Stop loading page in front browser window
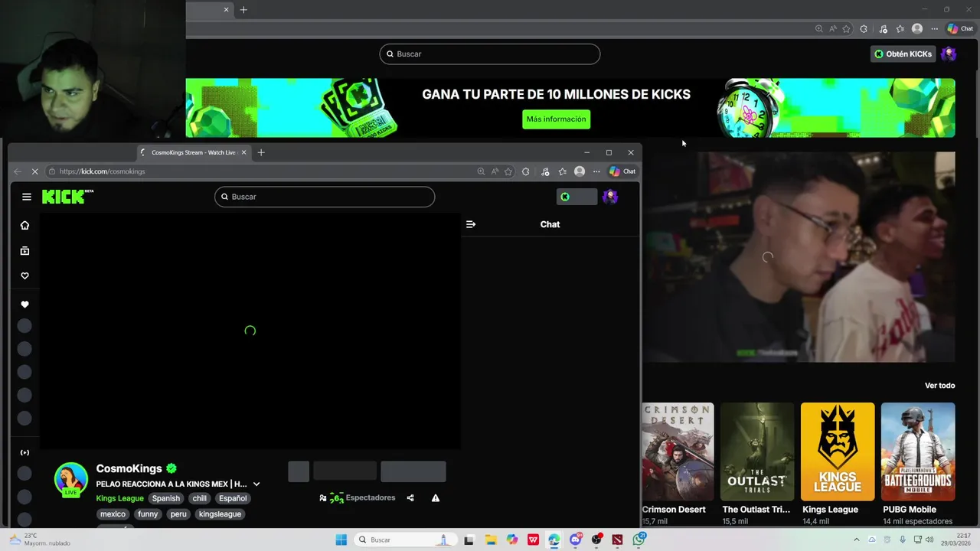The image size is (980, 551). (x=34, y=171)
